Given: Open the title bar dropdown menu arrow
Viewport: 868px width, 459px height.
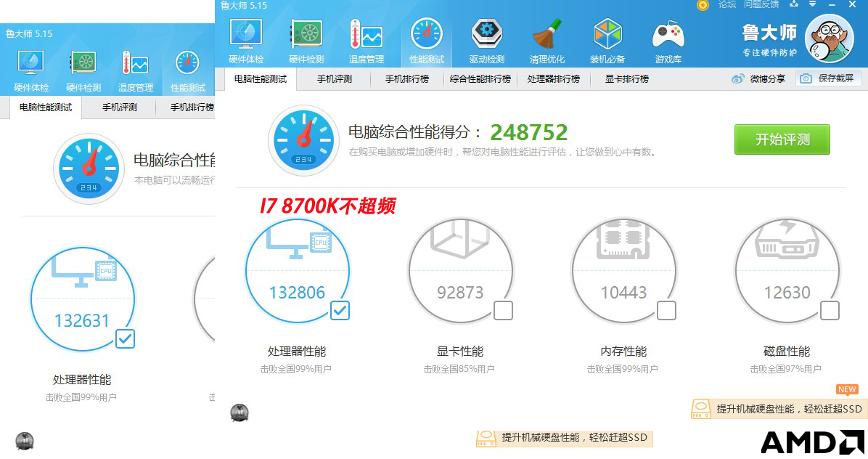Looking at the screenshot, I should (812, 4).
